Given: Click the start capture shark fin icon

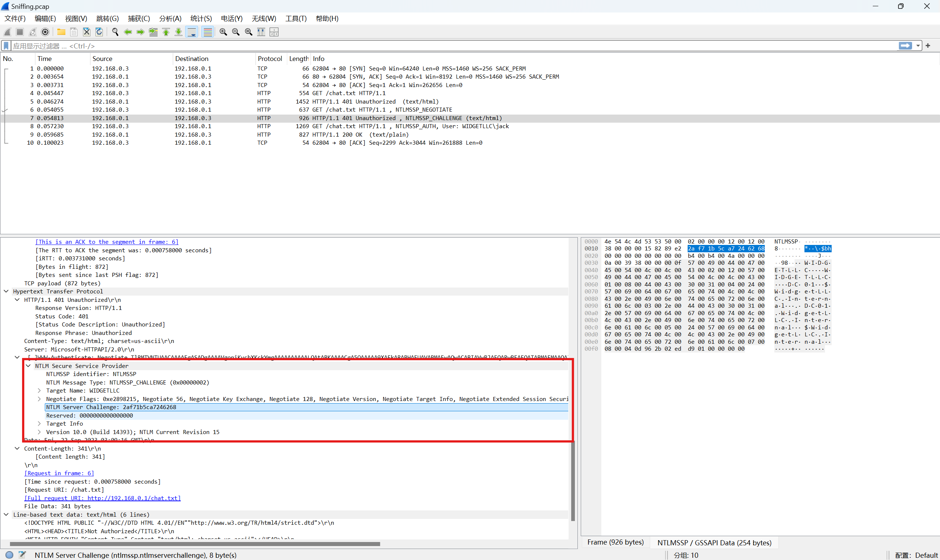Looking at the screenshot, I should (x=7, y=32).
